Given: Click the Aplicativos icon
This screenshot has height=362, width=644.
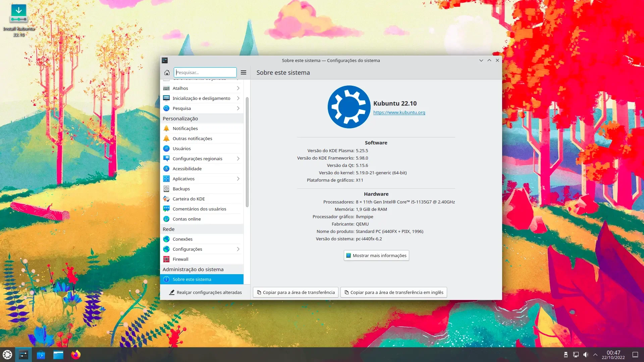Looking at the screenshot, I should pos(166,179).
